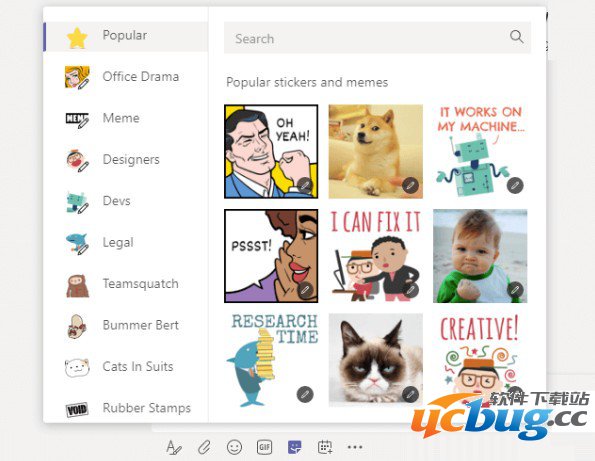This screenshot has height=461, width=595.
Task: Open the Office Drama sticker category
Action: (126, 77)
